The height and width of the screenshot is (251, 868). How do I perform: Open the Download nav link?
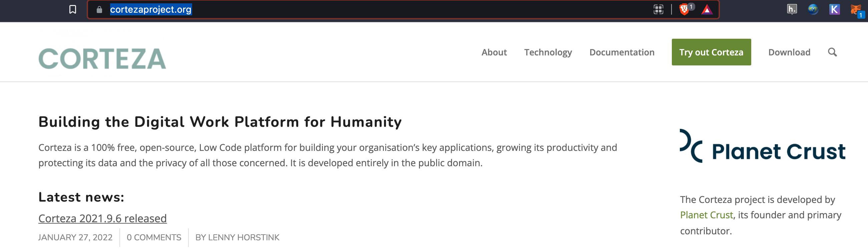(x=789, y=52)
